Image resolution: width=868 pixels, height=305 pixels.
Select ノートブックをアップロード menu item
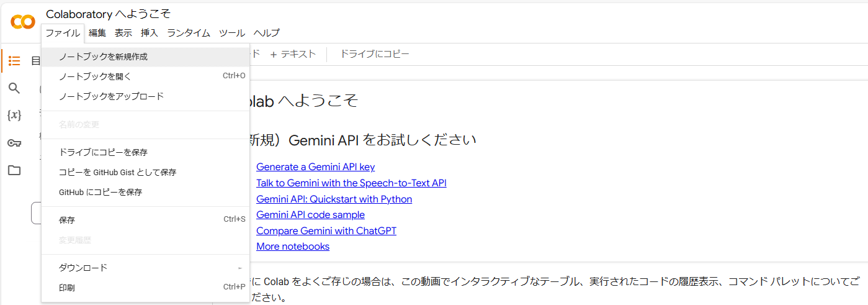[111, 96]
